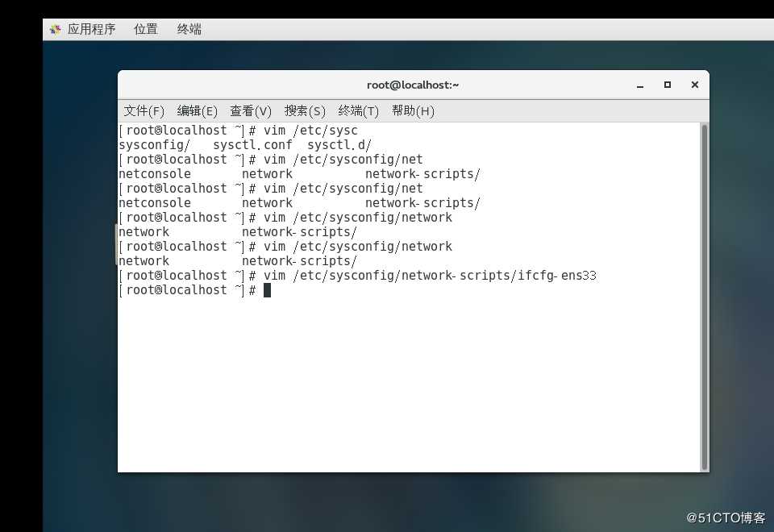Screen dimensions: 774x532
Task: Open the 文件(F) menu
Action: click(144, 111)
